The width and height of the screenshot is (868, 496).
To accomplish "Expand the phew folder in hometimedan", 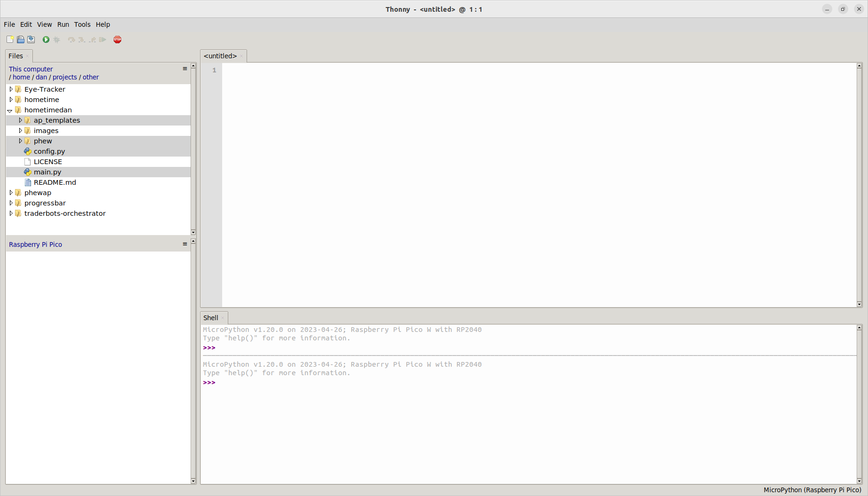I will [21, 141].
